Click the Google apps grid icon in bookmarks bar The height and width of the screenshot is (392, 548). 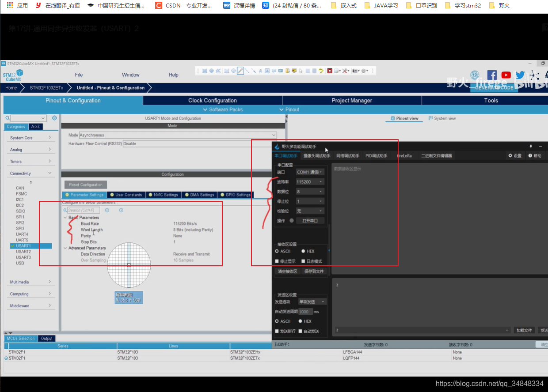click(10, 5)
